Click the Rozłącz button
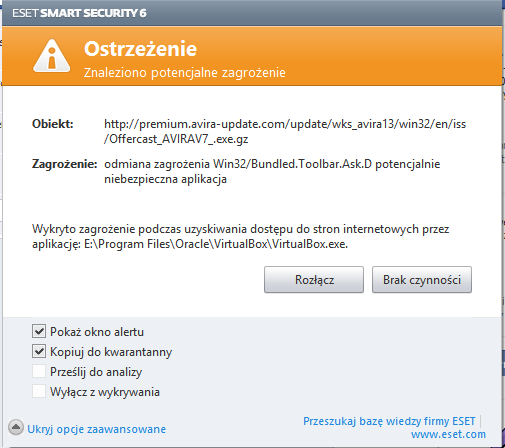 tap(314, 280)
